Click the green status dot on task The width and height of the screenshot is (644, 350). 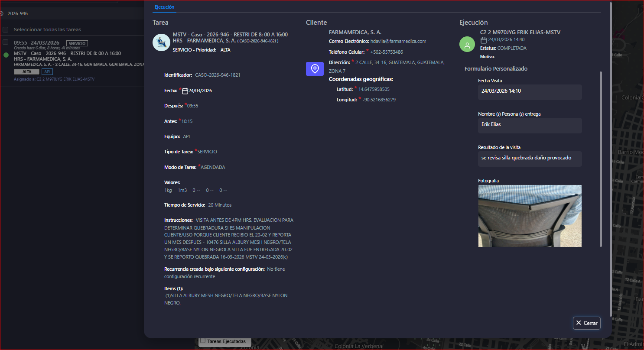click(x=6, y=55)
